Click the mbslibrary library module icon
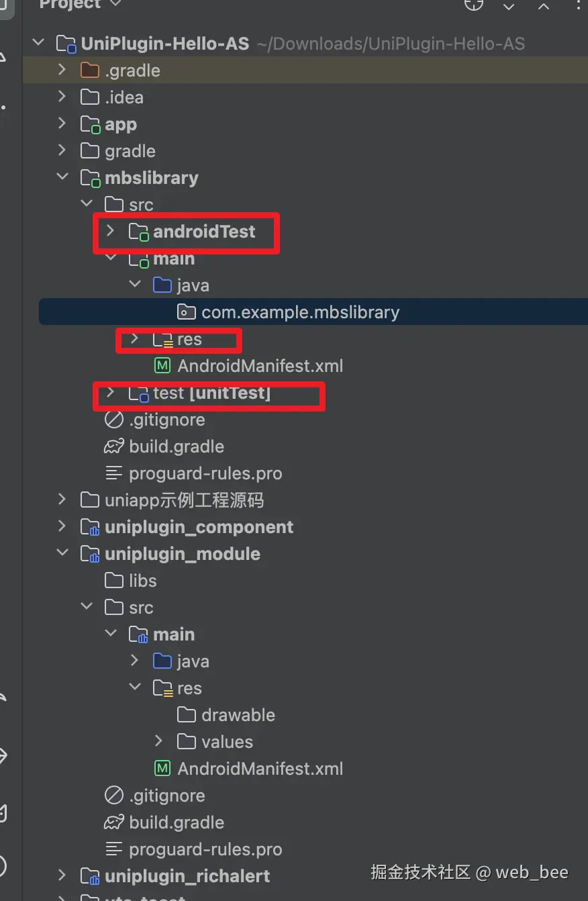The width and height of the screenshot is (588, 901). (90, 177)
